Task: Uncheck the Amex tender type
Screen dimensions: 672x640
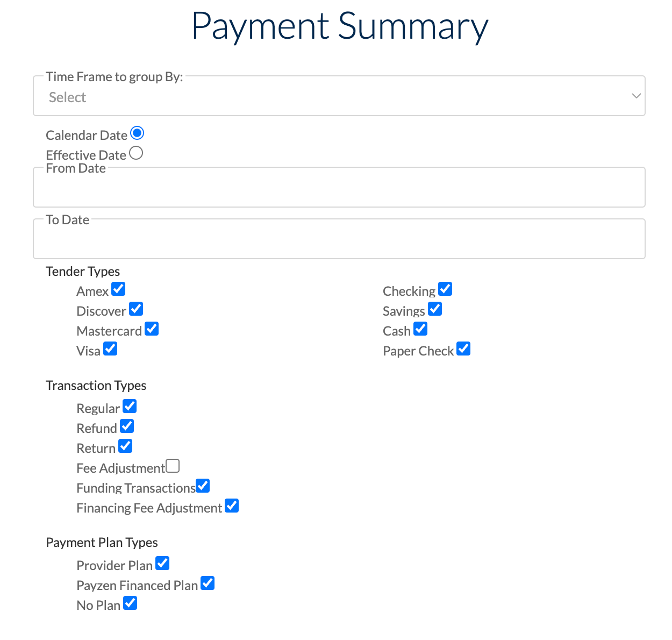Action: click(x=118, y=289)
